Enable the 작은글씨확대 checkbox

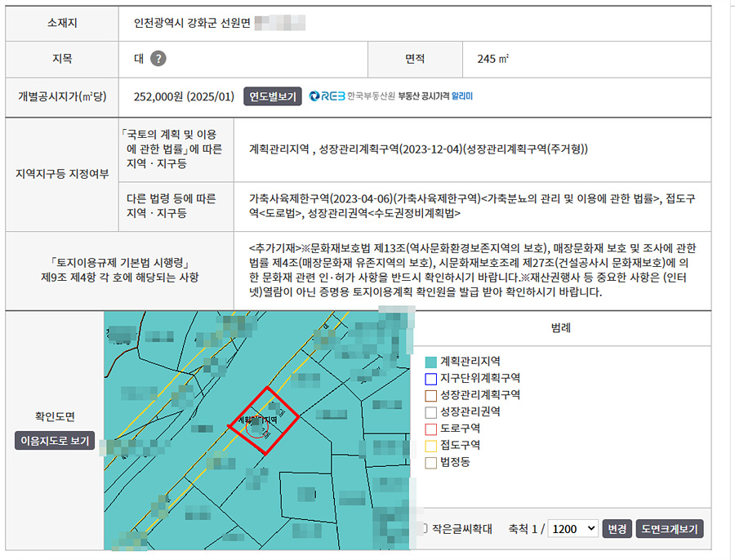tap(423, 529)
